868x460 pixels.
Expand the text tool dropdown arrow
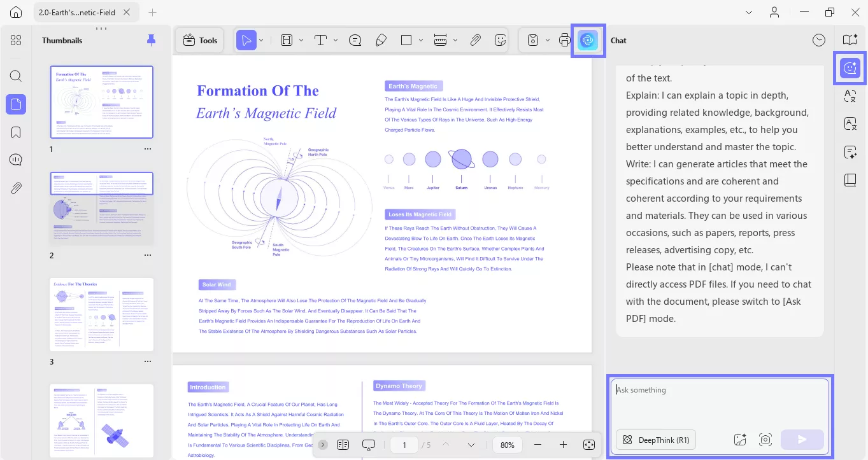click(x=336, y=40)
